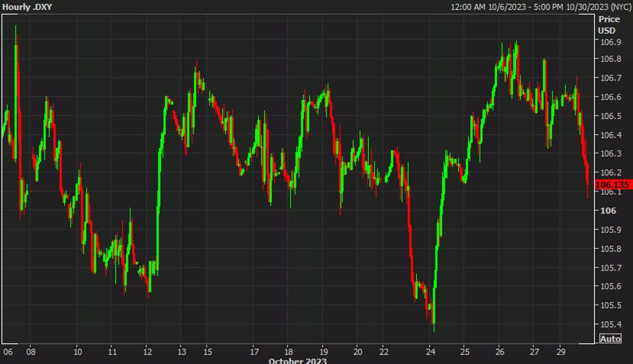This screenshot has height=364, width=633.
Task: Click the Auto scale button
Action: (610, 339)
